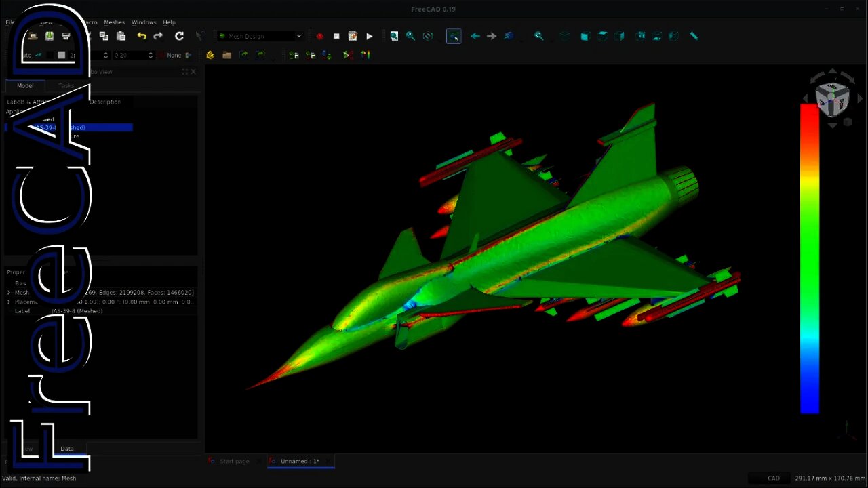
Task: Open the Windows menu
Action: point(144,22)
